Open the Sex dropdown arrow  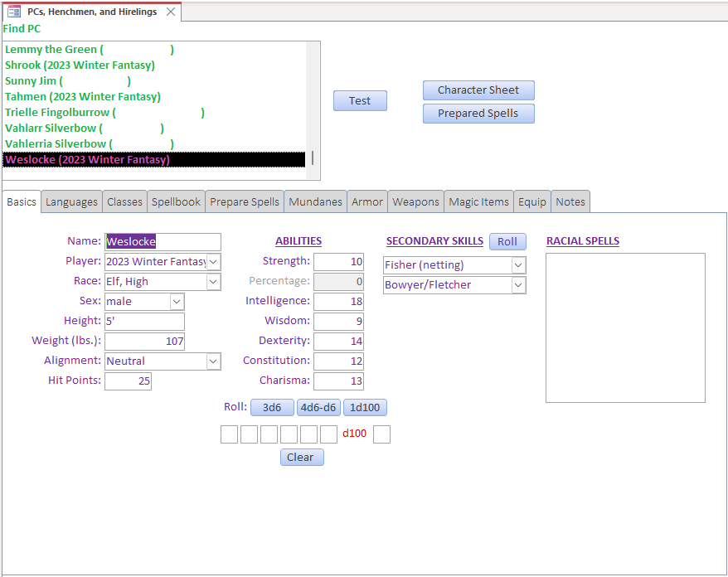pyautogui.click(x=177, y=302)
